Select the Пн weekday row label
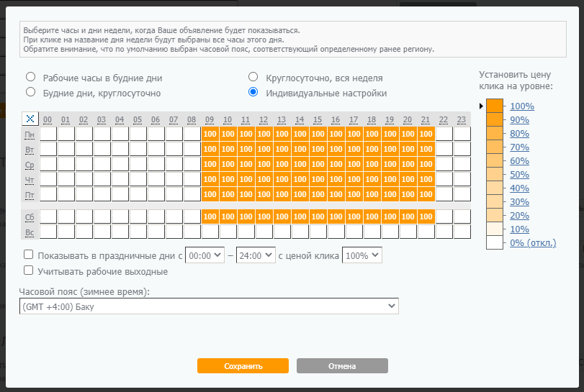 click(x=30, y=134)
